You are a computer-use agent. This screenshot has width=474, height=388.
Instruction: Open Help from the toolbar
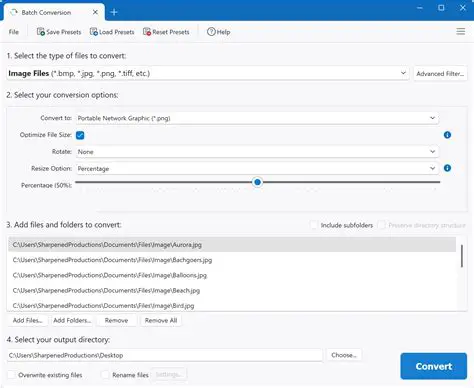218,32
